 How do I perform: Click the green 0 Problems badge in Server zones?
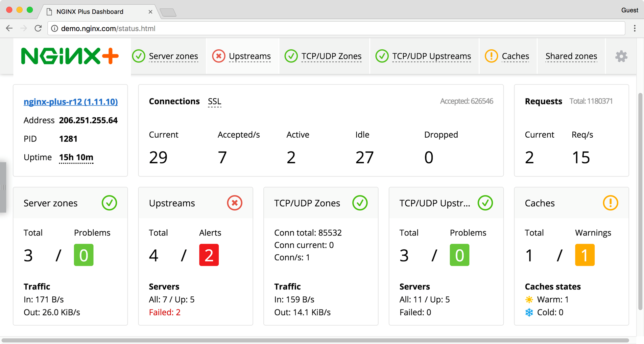[83, 255]
